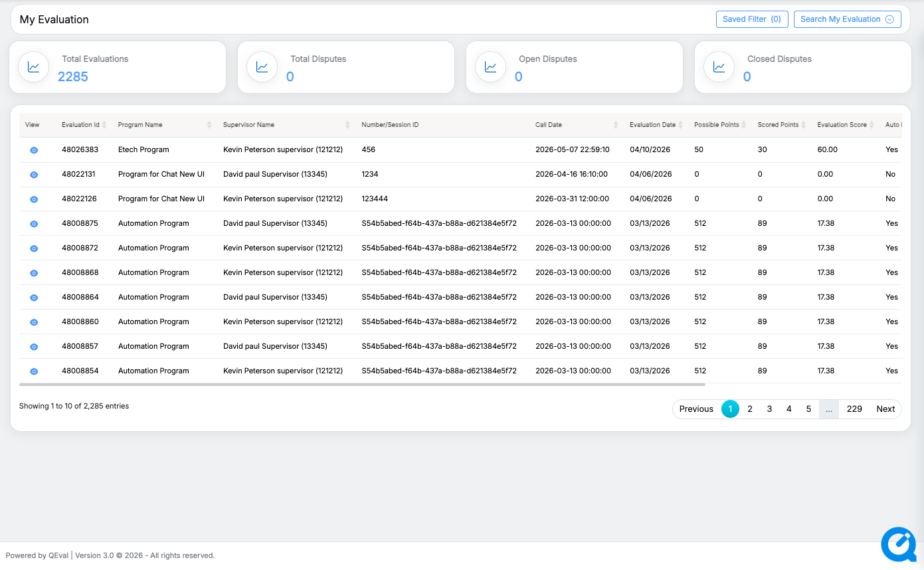Go to page 5 of results

808,409
